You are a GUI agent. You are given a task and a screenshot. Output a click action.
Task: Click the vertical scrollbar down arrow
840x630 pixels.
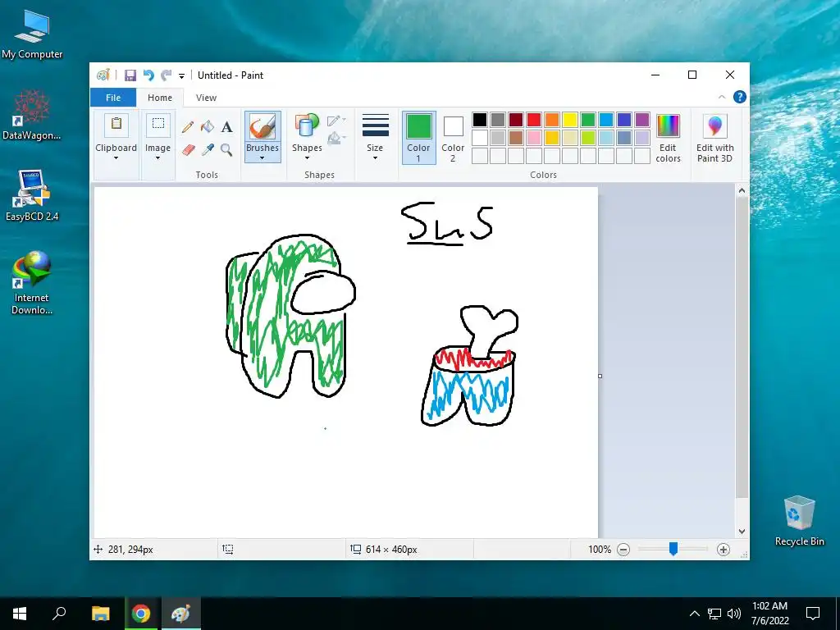coord(742,532)
